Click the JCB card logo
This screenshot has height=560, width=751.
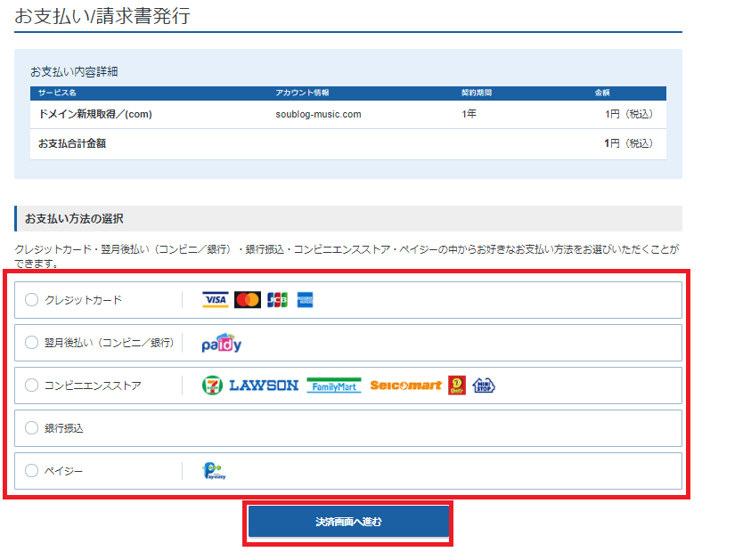277,300
